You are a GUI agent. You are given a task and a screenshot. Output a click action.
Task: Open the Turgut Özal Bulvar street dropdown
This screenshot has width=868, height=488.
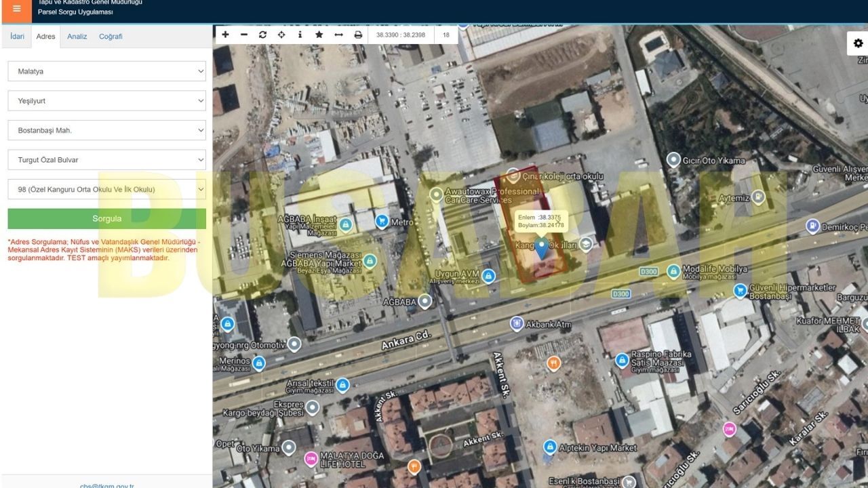pos(107,160)
